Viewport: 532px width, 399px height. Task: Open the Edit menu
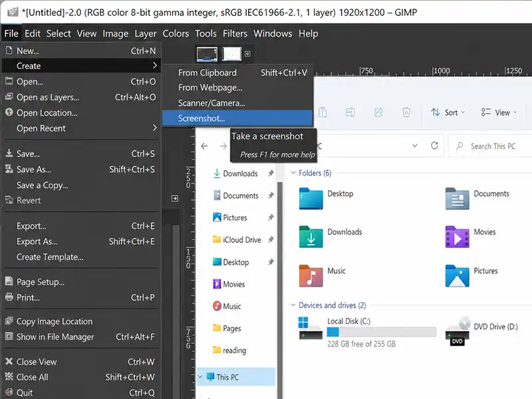[x=33, y=34]
